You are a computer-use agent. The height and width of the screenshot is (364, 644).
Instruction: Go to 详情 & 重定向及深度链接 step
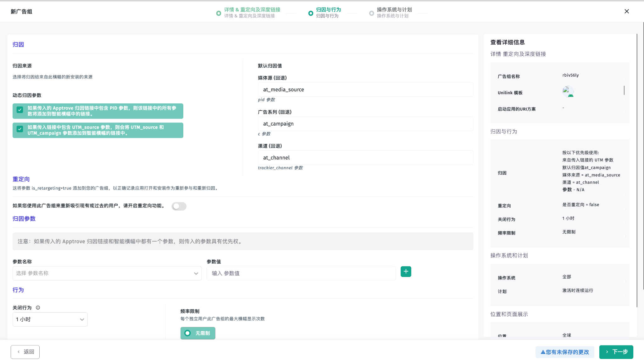point(252,10)
